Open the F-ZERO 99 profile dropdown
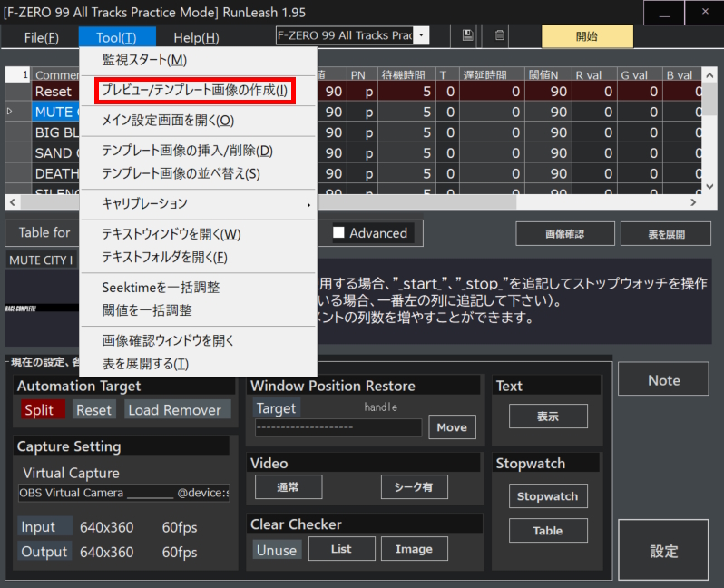724x588 pixels. pyautogui.click(x=421, y=35)
